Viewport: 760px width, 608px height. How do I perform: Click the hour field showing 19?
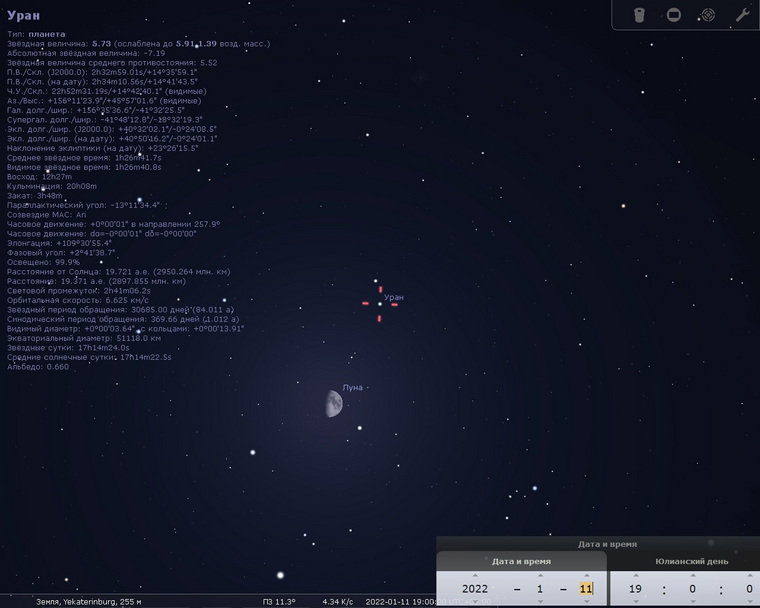tap(635, 589)
